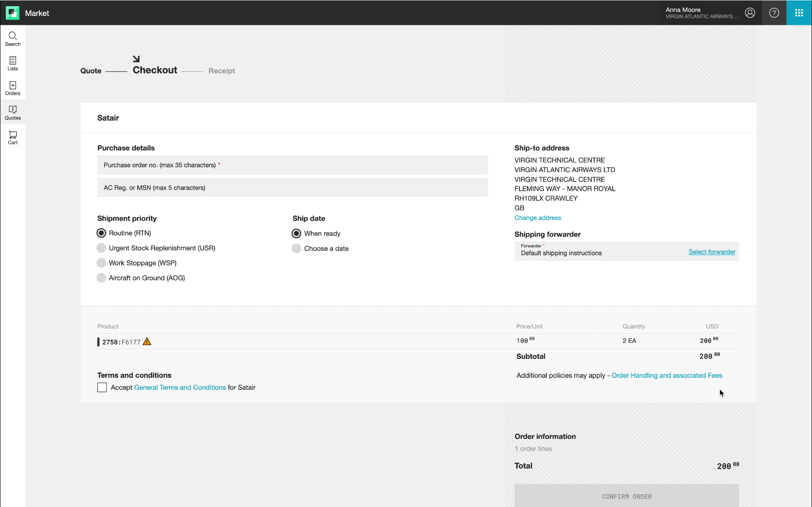Image resolution: width=812 pixels, height=507 pixels.
Task: Click RH109LX CRAWLEY address line
Action: coord(546,198)
